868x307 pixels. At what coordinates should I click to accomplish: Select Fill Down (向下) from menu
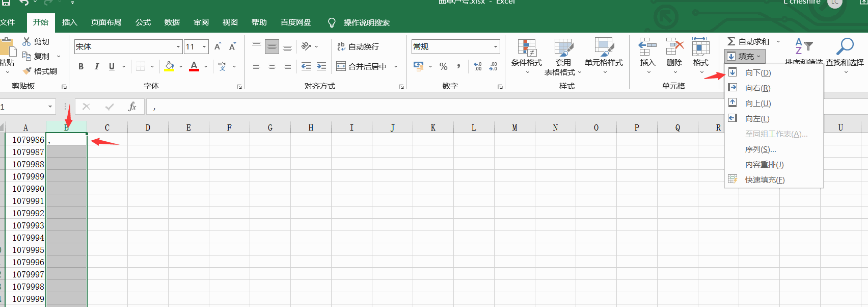[757, 73]
